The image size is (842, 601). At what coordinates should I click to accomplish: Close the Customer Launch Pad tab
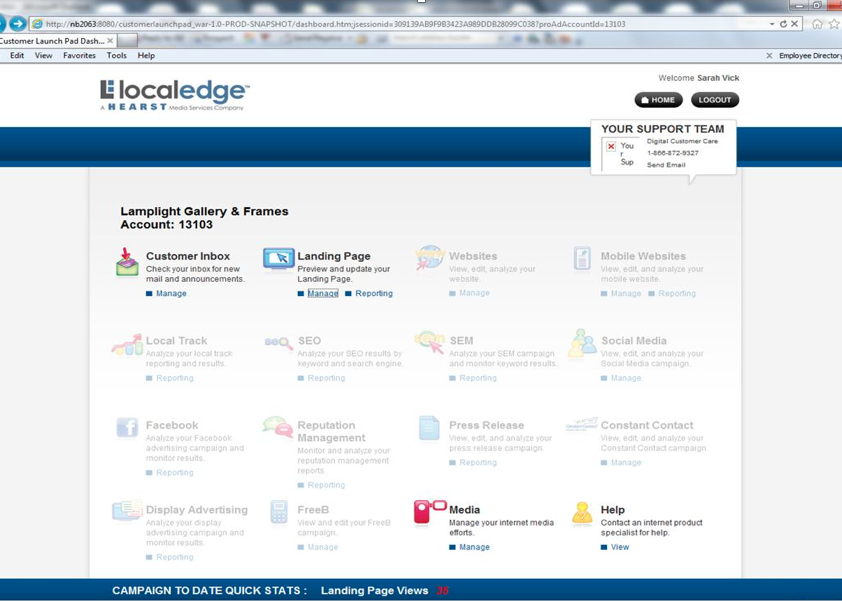coord(110,41)
